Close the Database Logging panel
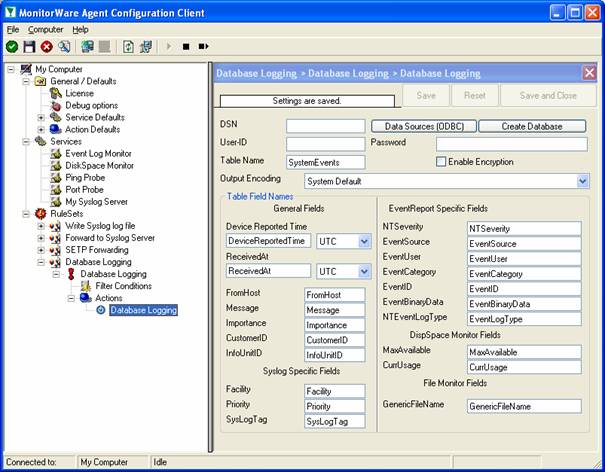 tap(589, 73)
